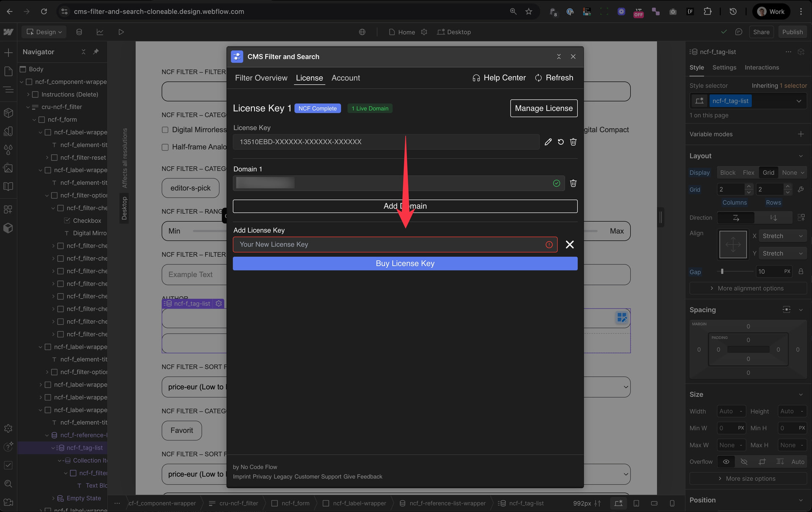Expand More size options
The image size is (812, 512).
coord(748,479)
